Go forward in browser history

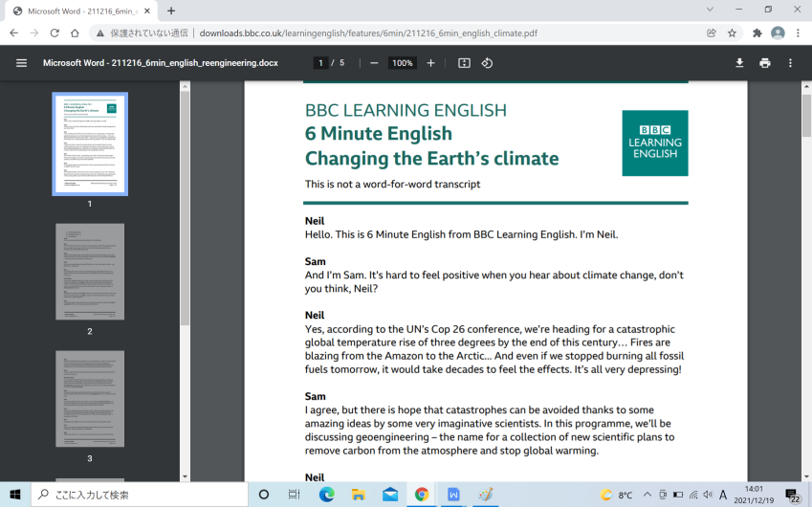point(34,33)
